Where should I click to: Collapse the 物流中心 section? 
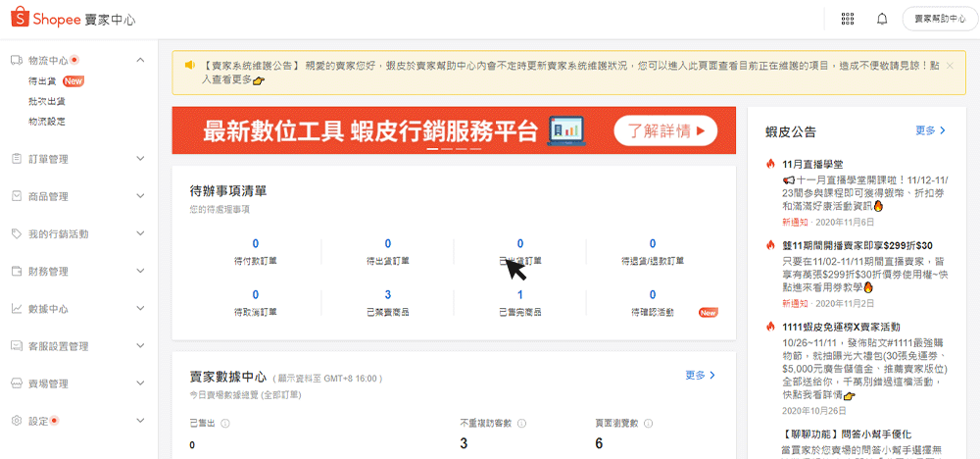point(140,61)
